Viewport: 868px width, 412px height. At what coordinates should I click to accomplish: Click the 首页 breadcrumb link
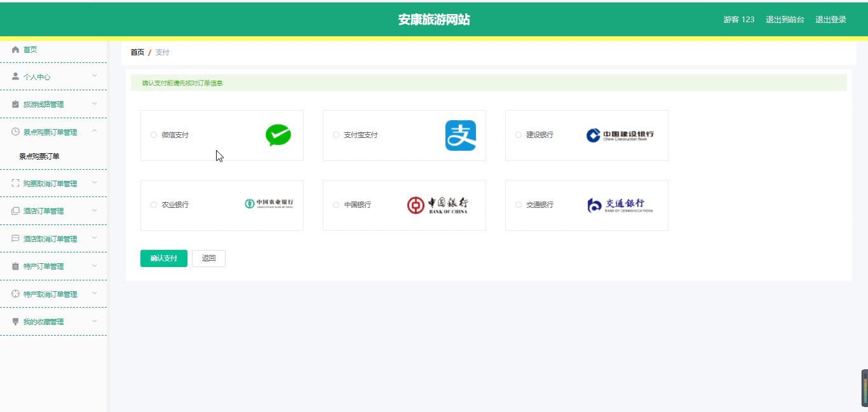click(137, 52)
